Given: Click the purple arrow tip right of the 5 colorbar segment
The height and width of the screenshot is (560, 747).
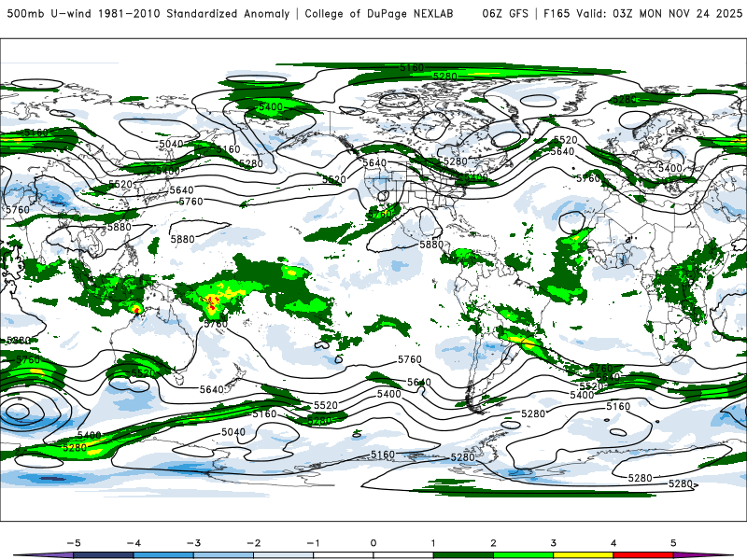Looking at the screenshot, I should (703, 555).
